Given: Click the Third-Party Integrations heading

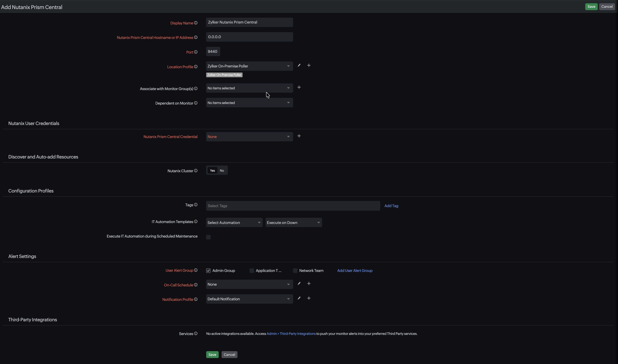Looking at the screenshot, I should click(33, 320).
